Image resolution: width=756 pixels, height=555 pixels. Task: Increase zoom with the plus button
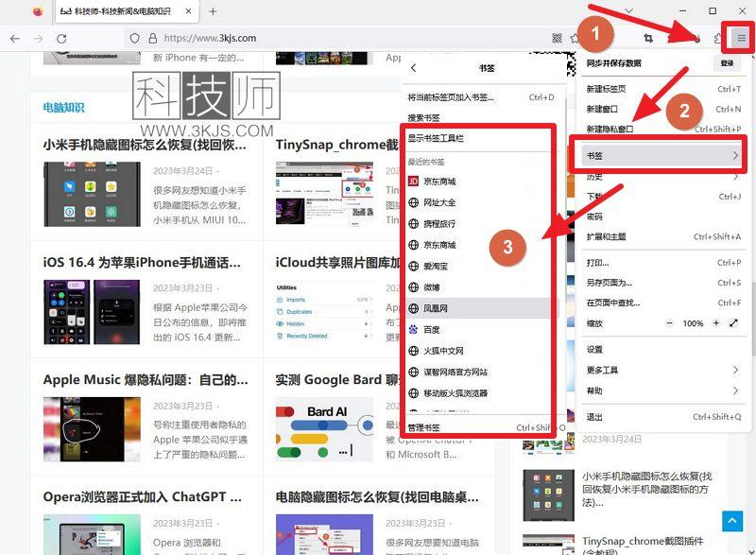[x=716, y=323]
